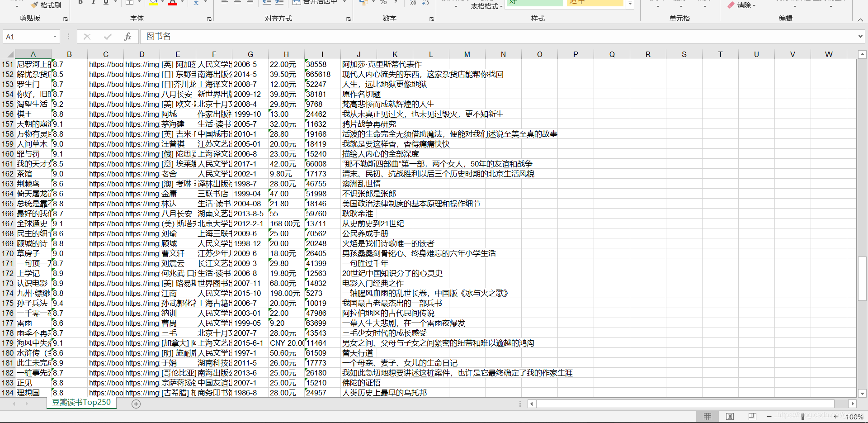Image resolution: width=868 pixels, height=423 pixels.
Task: Open the underline style dropdown arrow
Action: pos(115,2)
